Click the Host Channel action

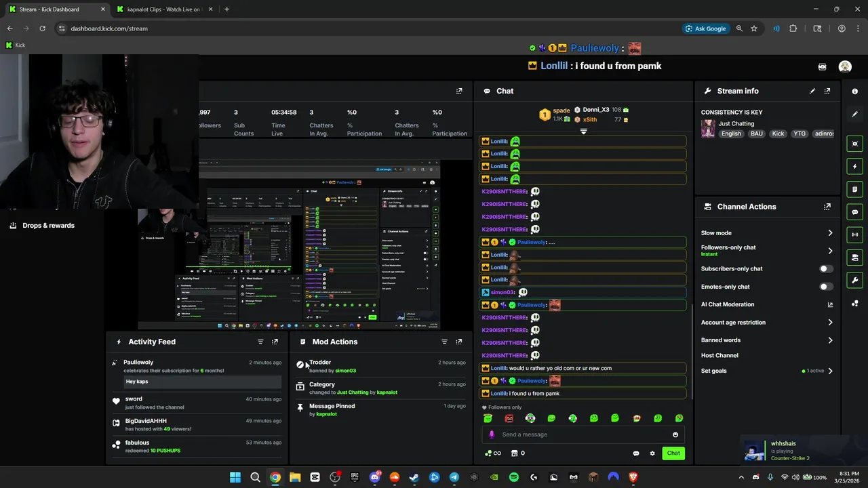[x=719, y=355]
